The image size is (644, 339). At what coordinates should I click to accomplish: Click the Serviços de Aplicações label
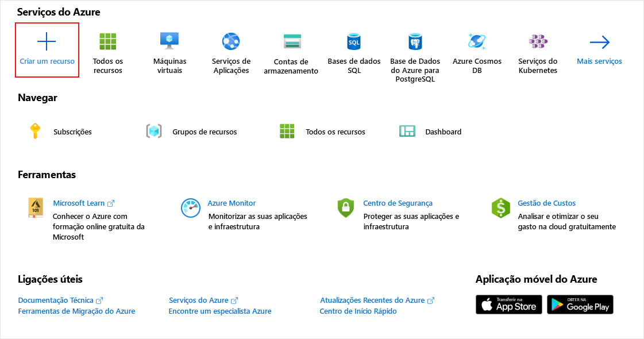pyautogui.click(x=232, y=66)
